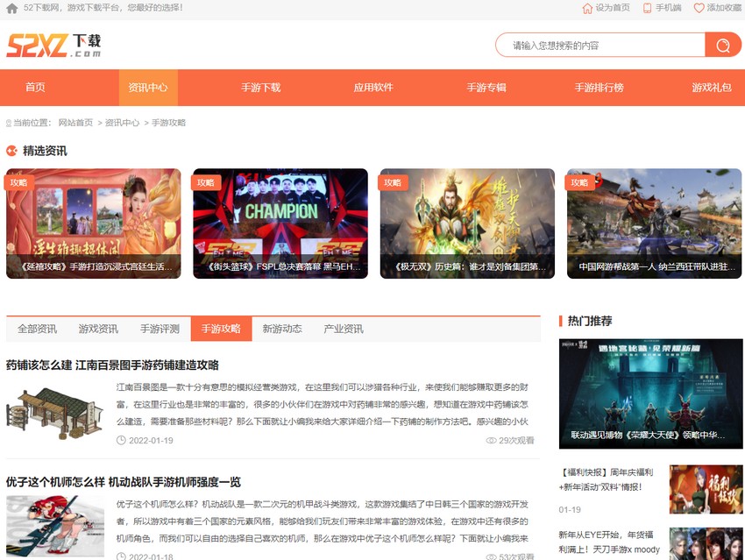Screen dimensions: 745x560
Task: Click the 手机端 phone icon
Action: (x=648, y=8)
